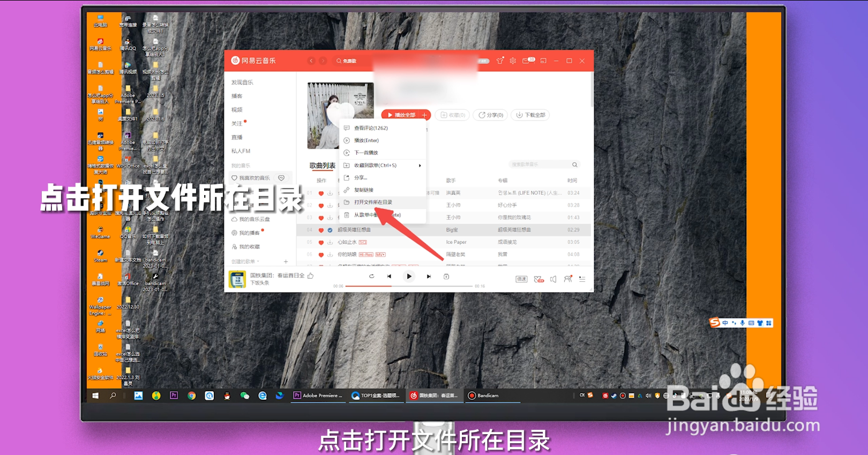Switch to mini player mode icon
Image resolution: width=868 pixels, height=455 pixels.
coord(543,61)
